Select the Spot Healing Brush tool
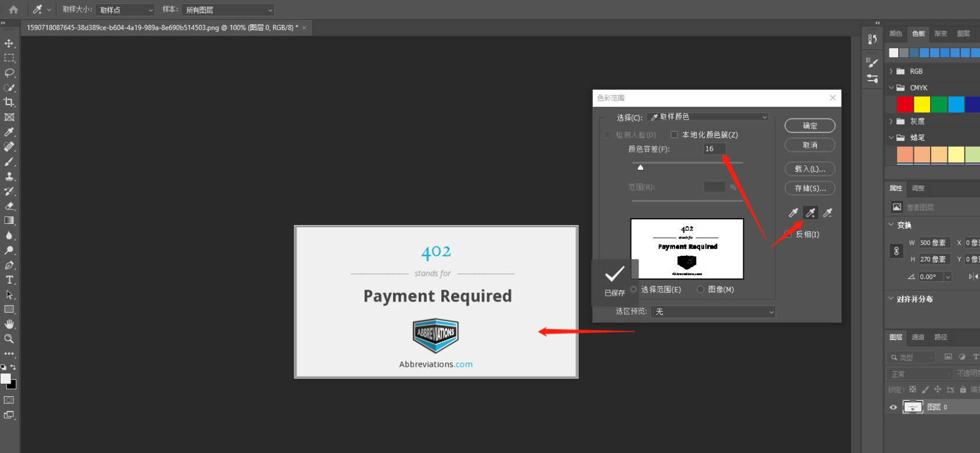Screen dimensions: 980x453 (x=9, y=147)
